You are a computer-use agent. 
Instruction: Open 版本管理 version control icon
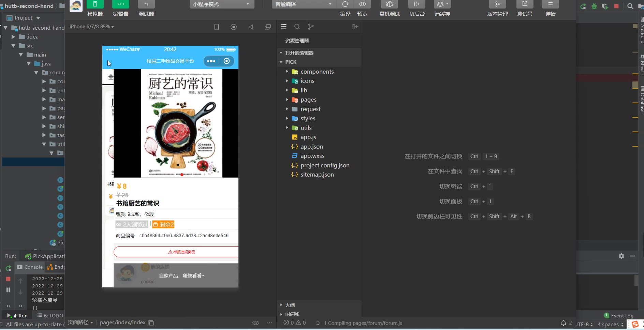[497, 4]
